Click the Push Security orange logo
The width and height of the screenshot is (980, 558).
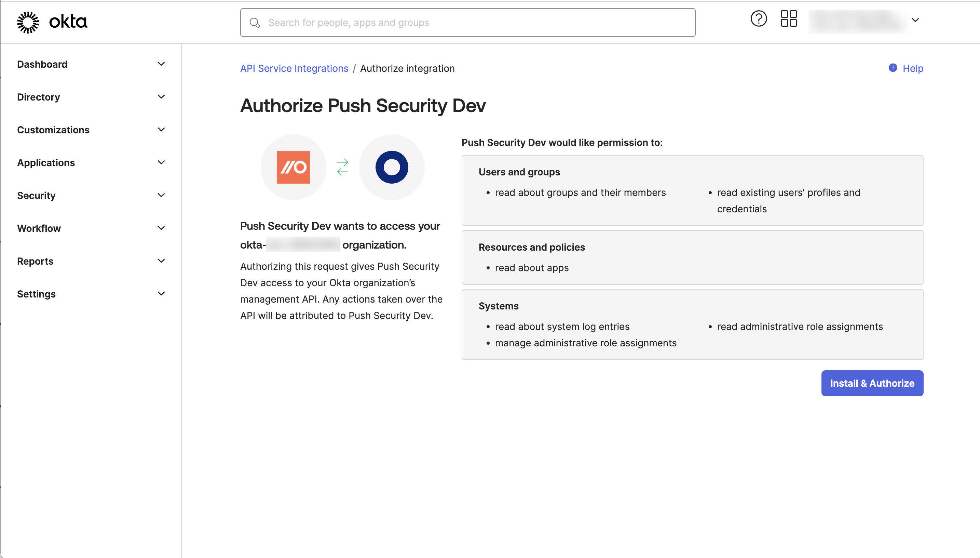click(x=293, y=167)
